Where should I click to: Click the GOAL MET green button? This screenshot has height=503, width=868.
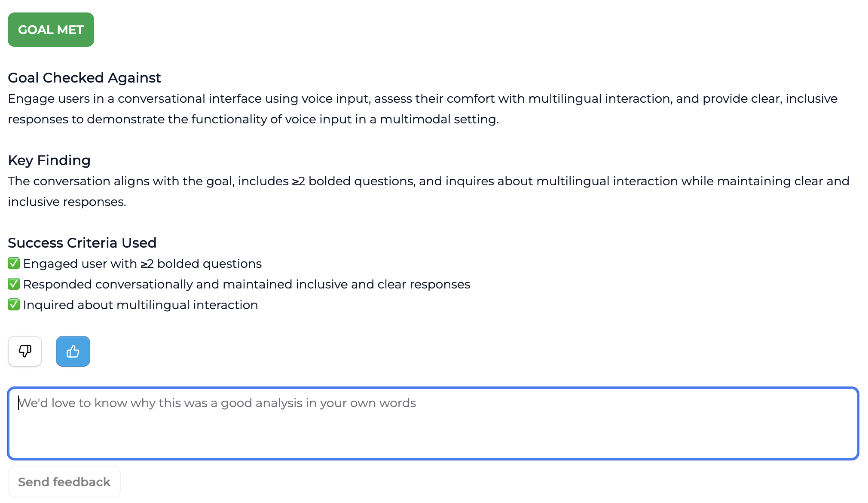(x=50, y=29)
